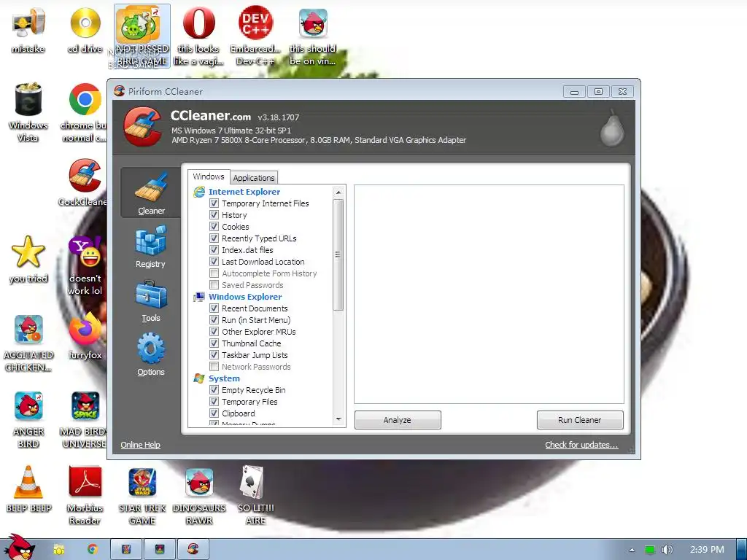Toggle Index.dat files checkbox
The image size is (747, 560).
point(214,249)
